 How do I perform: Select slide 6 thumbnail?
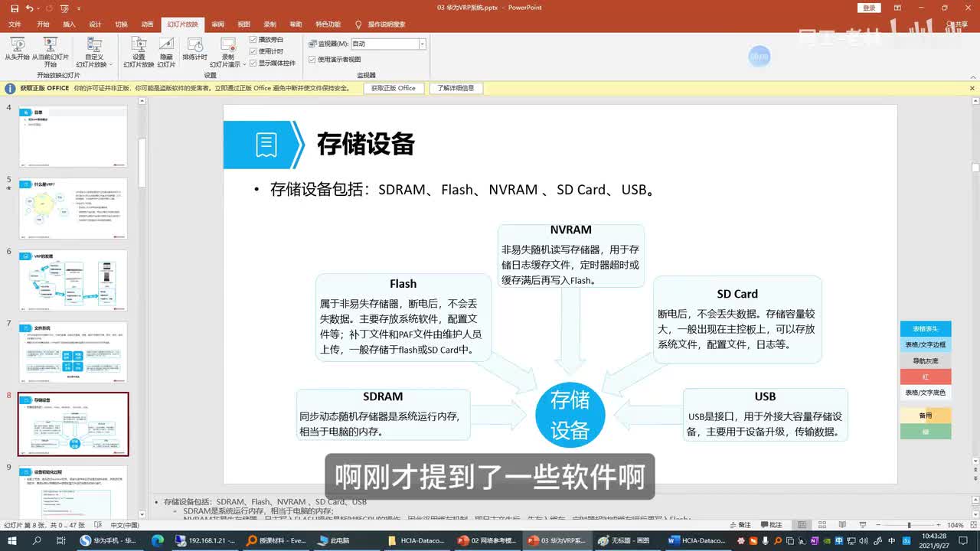(73, 280)
